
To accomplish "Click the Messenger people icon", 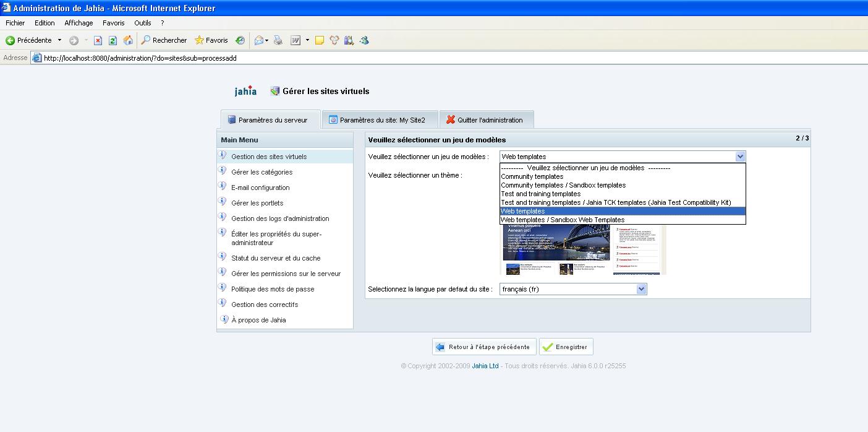I will [334, 40].
